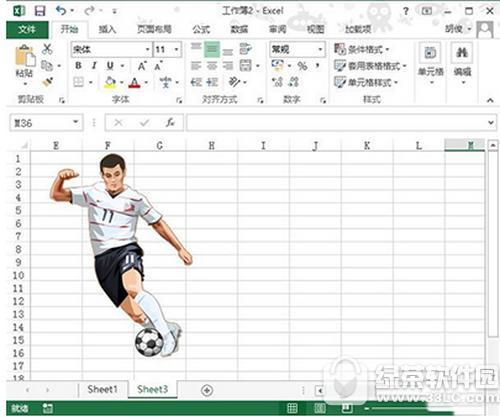The image size is (500, 417).
Task: Open the number format dropdown
Action: click(x=320, y=50)
